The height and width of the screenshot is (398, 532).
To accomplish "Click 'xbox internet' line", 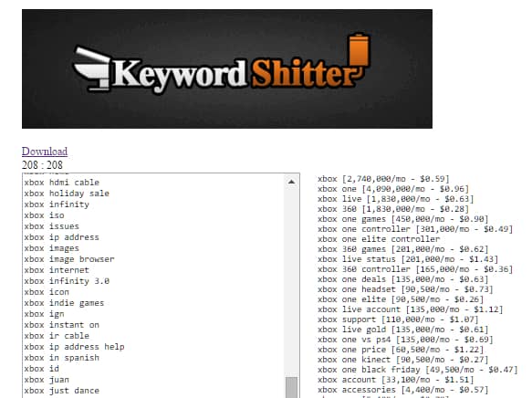I will [x=57, y=270].
